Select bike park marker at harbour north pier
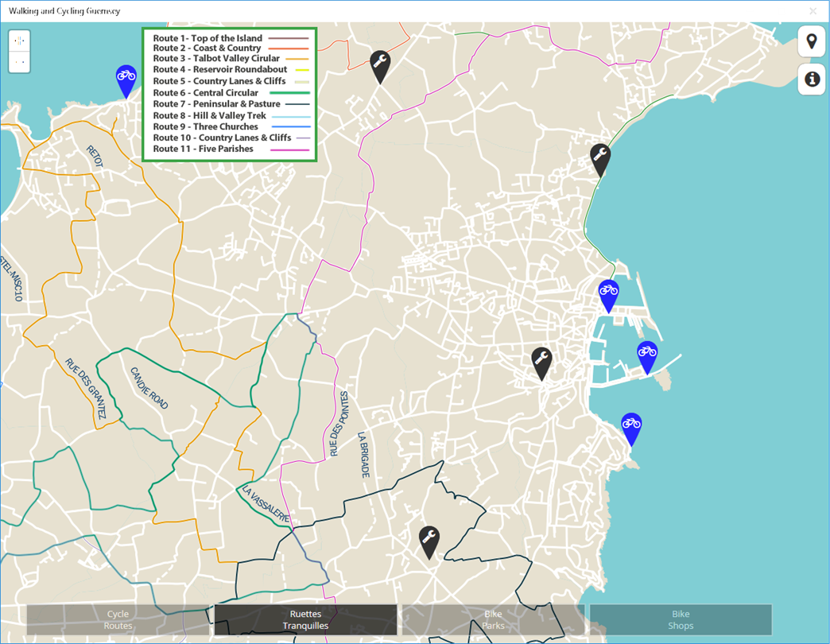Viewport: 830px width, 644px height. click(609, 296)
